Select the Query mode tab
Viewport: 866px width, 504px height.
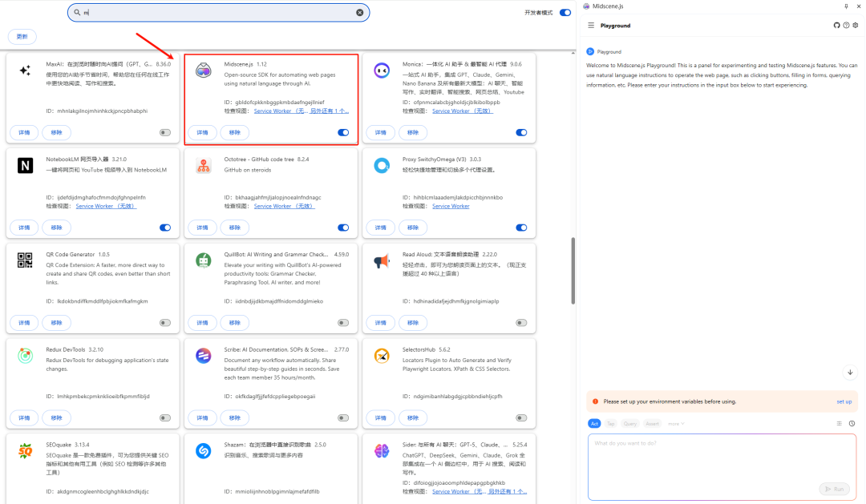[630, 424]
